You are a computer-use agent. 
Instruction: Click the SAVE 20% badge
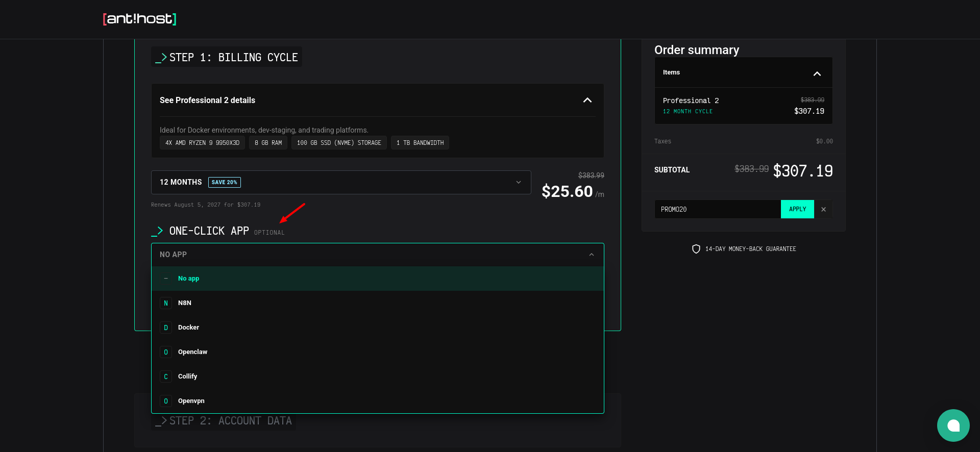(225, 182)
